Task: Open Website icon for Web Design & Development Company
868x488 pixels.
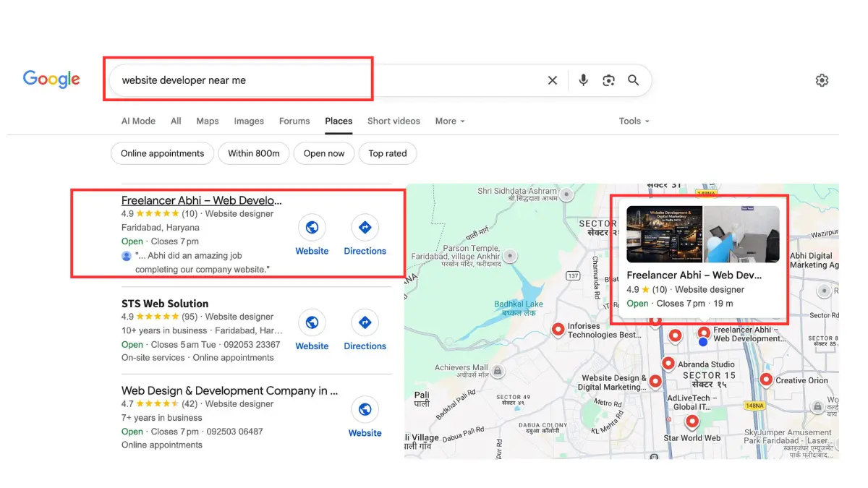Action: [365, 410]
